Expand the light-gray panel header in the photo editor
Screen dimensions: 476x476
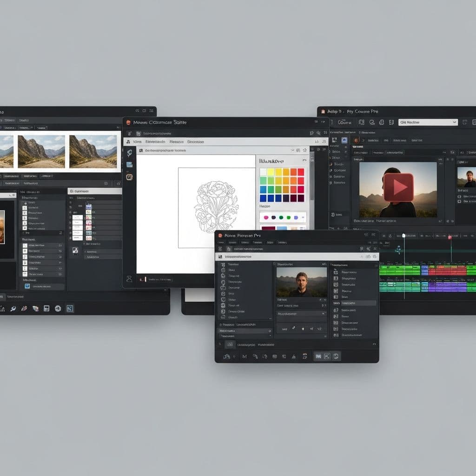(95, 191)
